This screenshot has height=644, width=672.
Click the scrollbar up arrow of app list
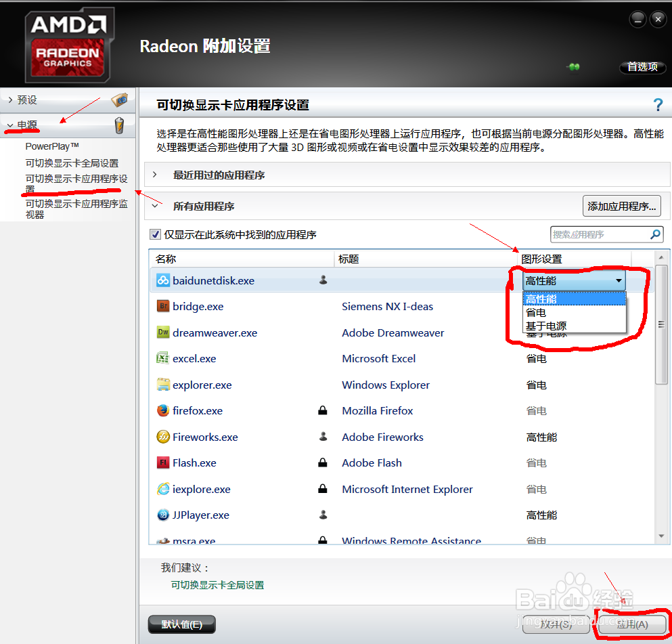(x=661, y=257)
